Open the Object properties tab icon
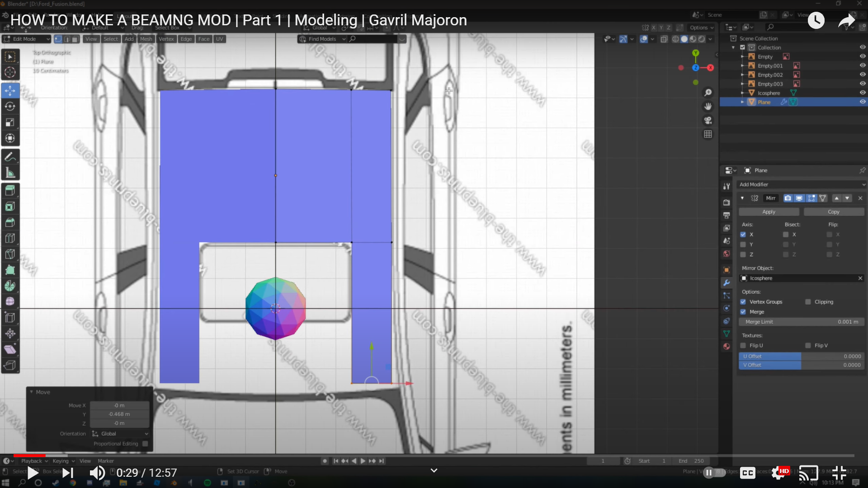Image resolution: width=868 pixels, height=488 pixels. pyautogui.click(x=726, y=270)
